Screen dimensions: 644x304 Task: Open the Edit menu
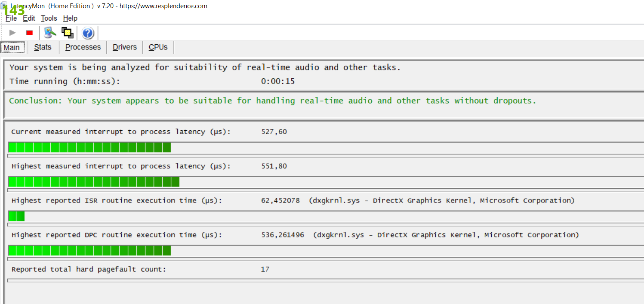[x=29, y=18]
